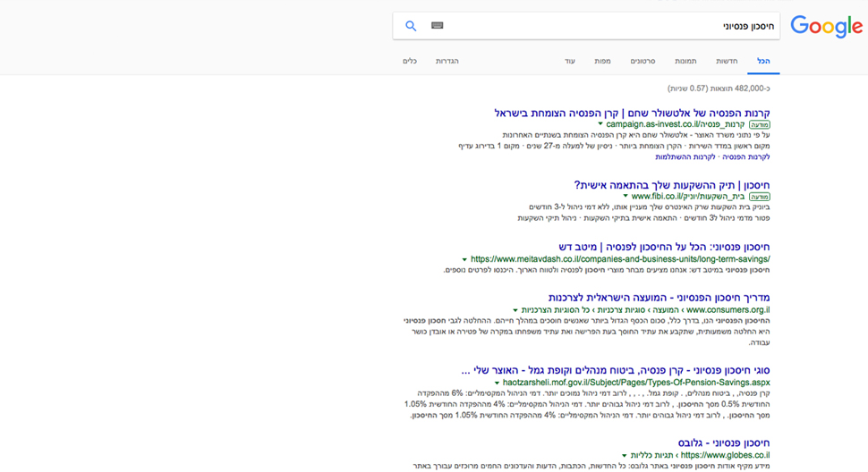Click the לקרנות הפנסיה sitelink
The width and height of the screenshot is (868, 472).
(745, 157)
